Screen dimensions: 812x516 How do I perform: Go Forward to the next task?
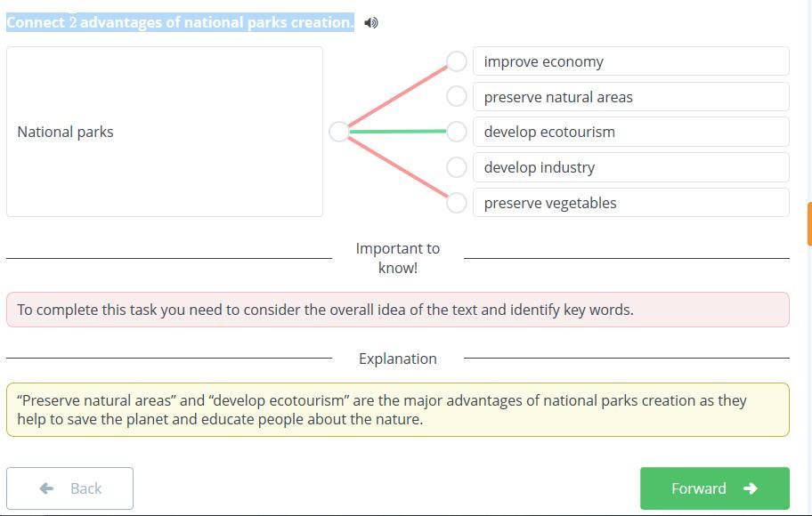click(715, 488)
